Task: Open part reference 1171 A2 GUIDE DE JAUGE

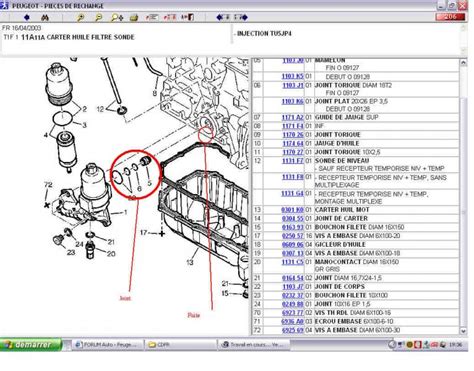Action: tap(293, 117)
